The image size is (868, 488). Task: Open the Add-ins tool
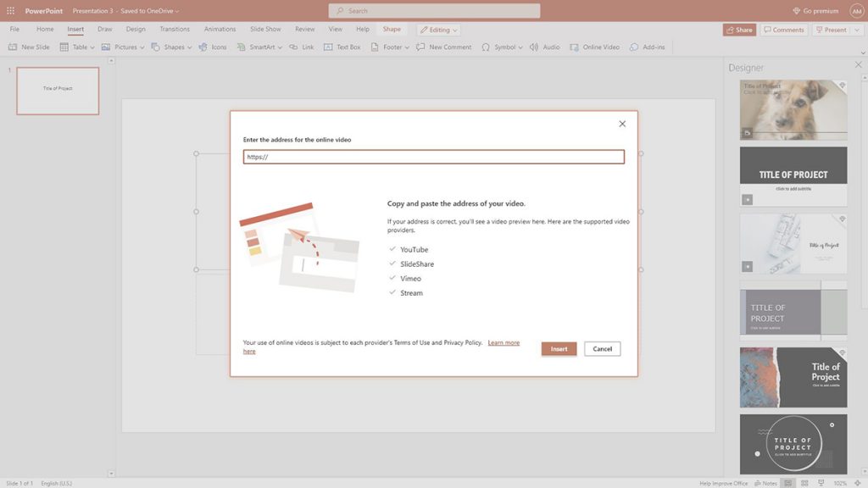click(648, 47)
